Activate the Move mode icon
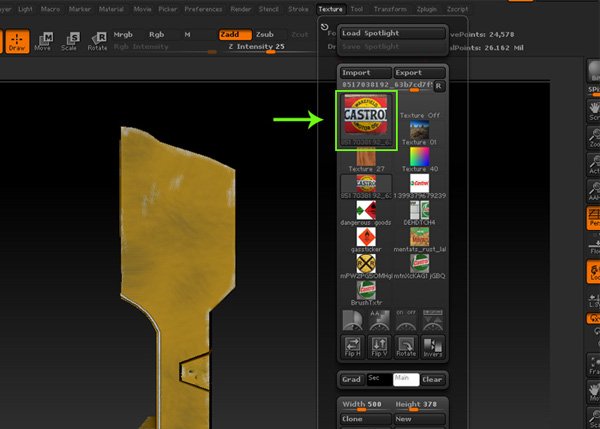 [x=43, y=41]
